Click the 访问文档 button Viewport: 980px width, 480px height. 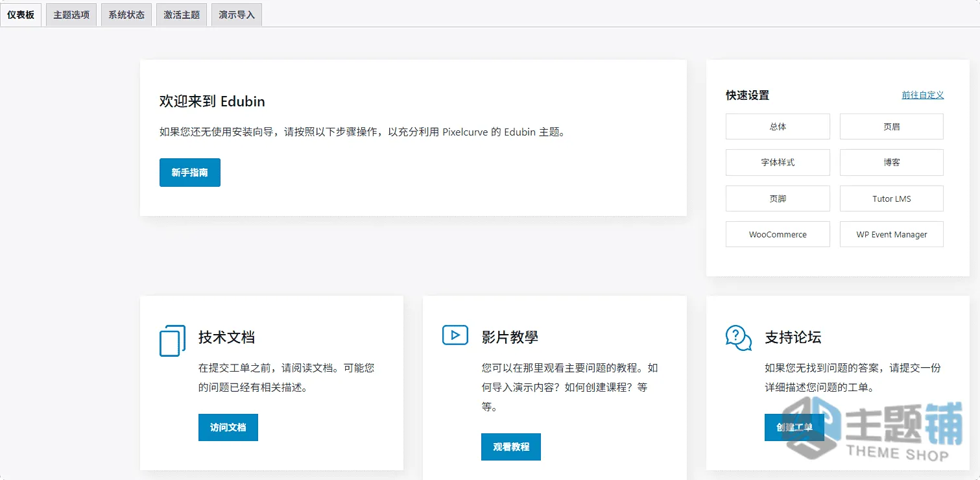228,427
